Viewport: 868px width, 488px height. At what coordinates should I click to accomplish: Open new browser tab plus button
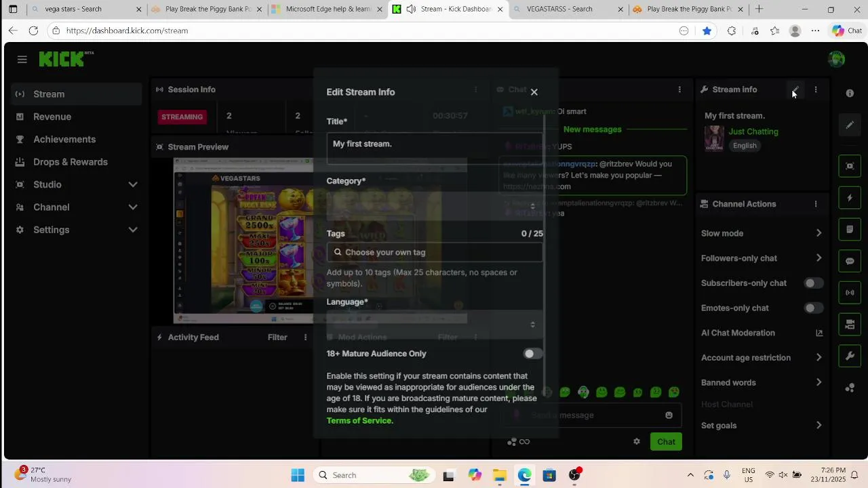click(x=759, y=9)
